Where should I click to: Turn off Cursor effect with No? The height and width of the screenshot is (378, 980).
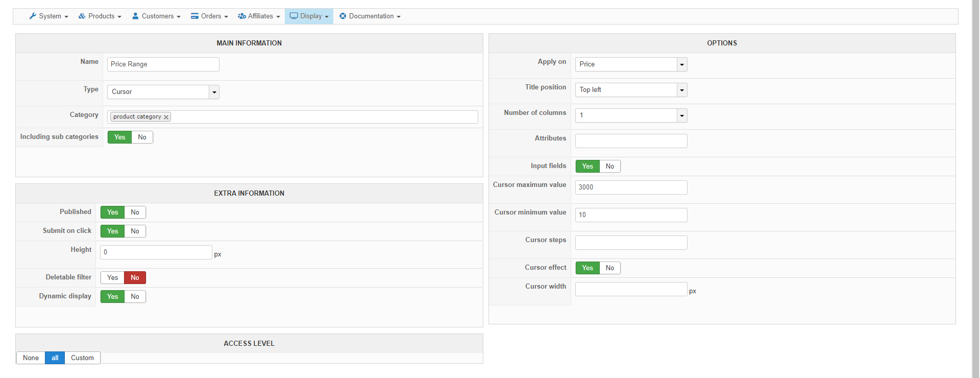tap(610, 268)
